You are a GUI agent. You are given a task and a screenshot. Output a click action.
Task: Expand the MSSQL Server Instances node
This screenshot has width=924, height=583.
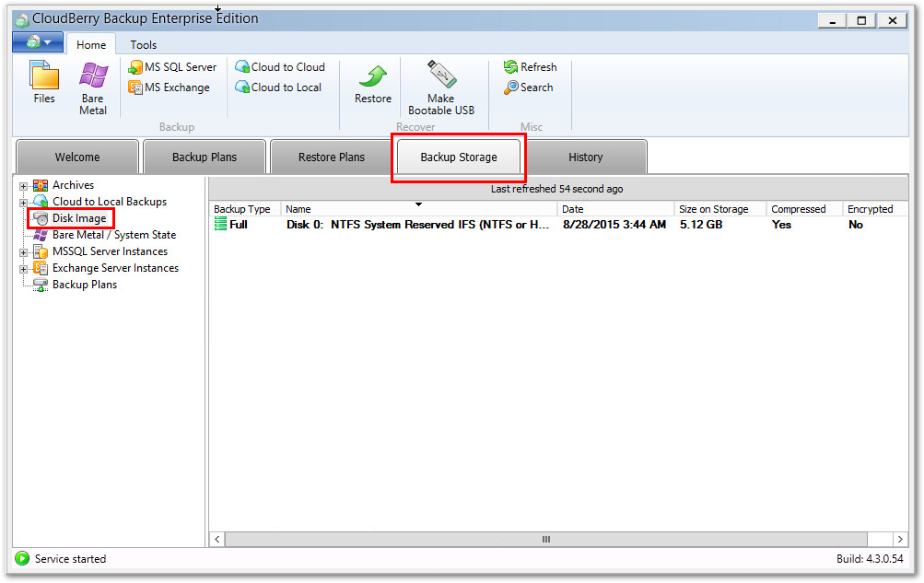pos(22,251)
